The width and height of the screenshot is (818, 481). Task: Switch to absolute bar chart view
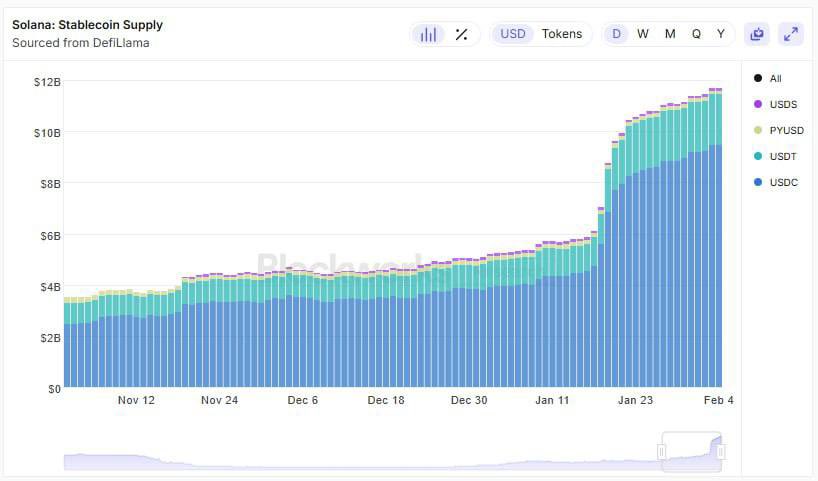coord(428,34)
